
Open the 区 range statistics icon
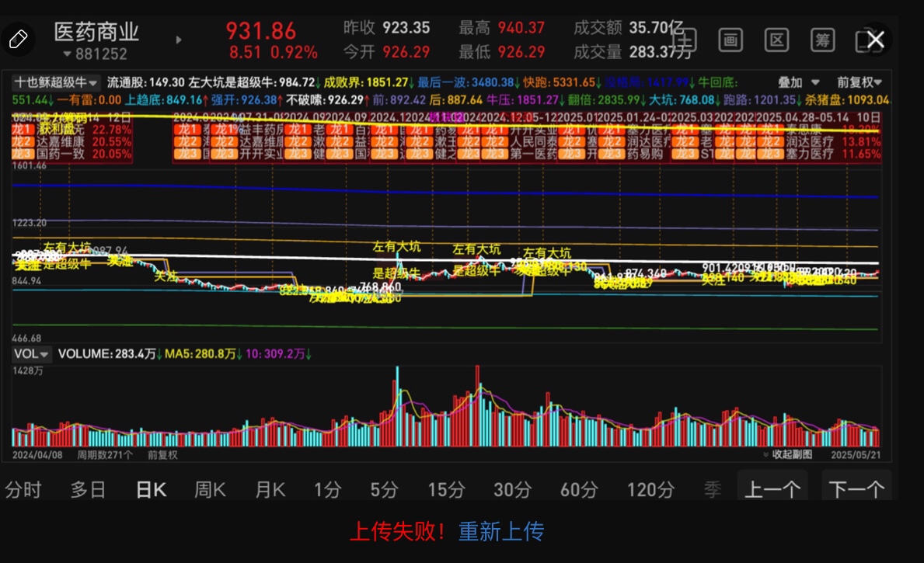[x=776, y=40]
